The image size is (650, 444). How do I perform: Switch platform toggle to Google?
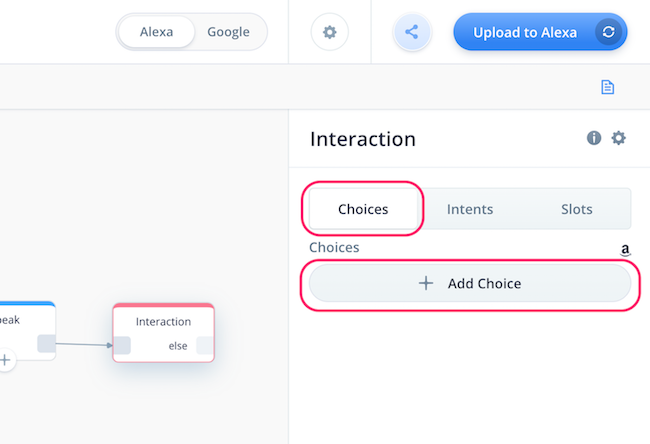[228, 32]
